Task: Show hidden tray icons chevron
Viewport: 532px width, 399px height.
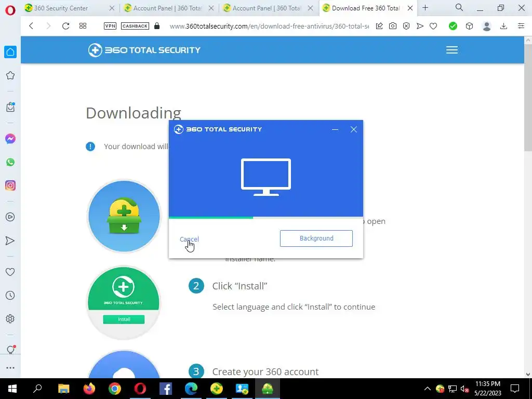Action: [x=427, y=389]
